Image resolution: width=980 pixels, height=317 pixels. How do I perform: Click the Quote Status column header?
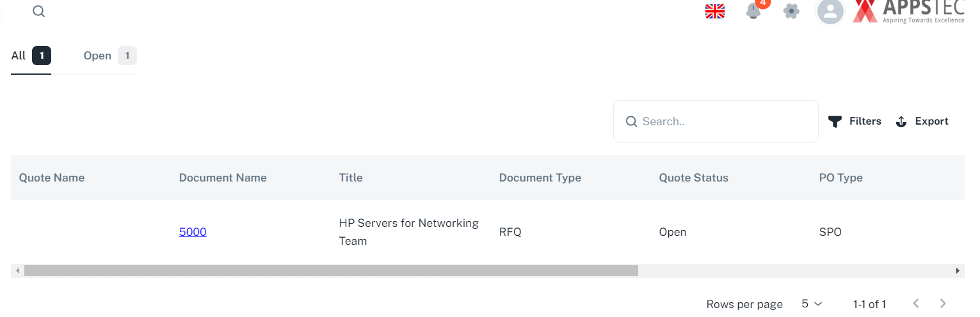click(x=693, y=178)
